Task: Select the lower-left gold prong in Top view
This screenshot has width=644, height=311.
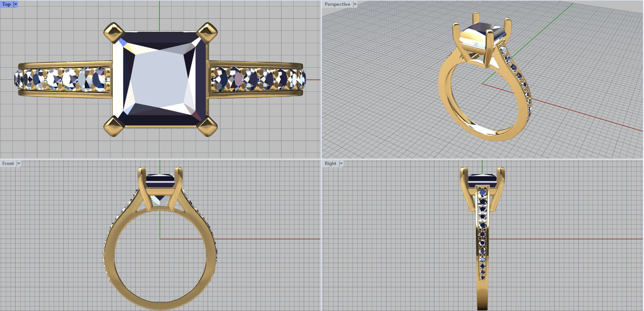Action: coord(114,126)
